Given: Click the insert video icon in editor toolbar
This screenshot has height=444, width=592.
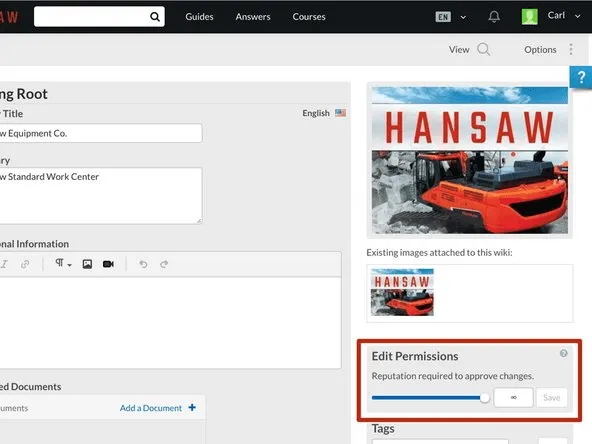Looking at the screenshot, I should point(108,264).
